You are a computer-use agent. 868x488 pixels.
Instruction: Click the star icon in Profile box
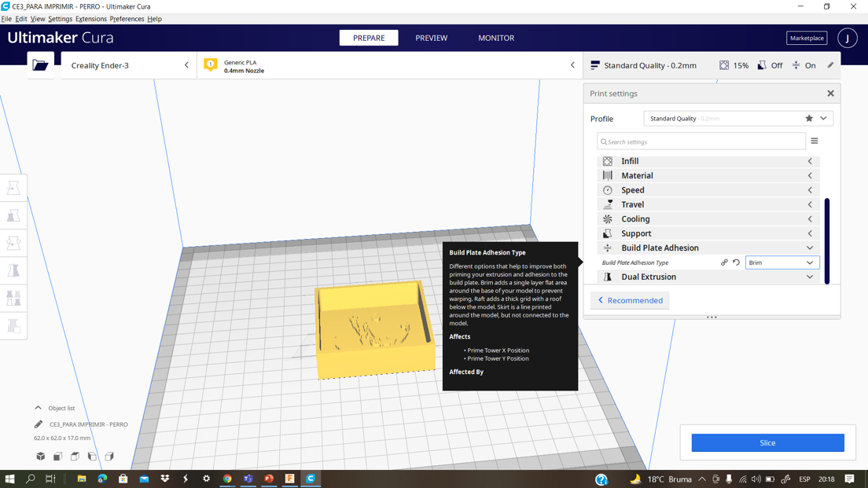click(809, 119)
